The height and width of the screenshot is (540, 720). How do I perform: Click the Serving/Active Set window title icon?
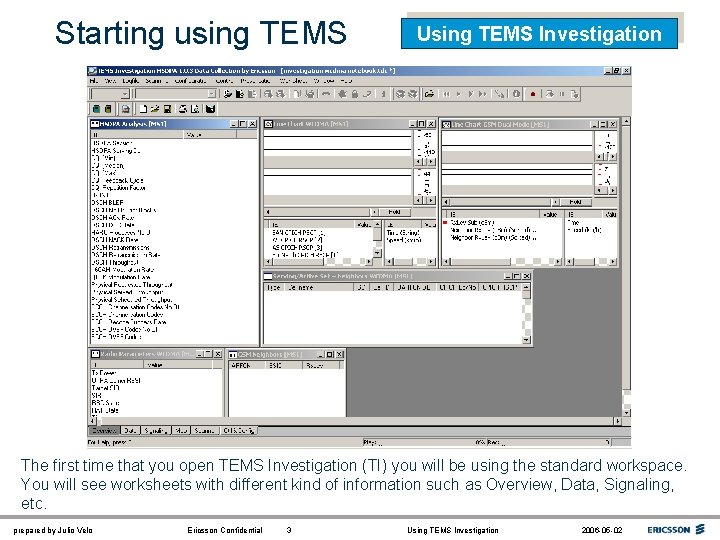tap(268, 276)
